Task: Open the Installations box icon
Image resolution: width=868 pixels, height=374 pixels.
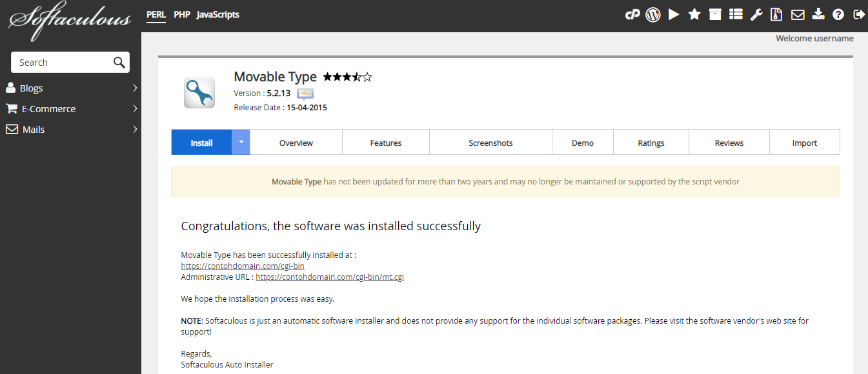Action: point(715,14)
